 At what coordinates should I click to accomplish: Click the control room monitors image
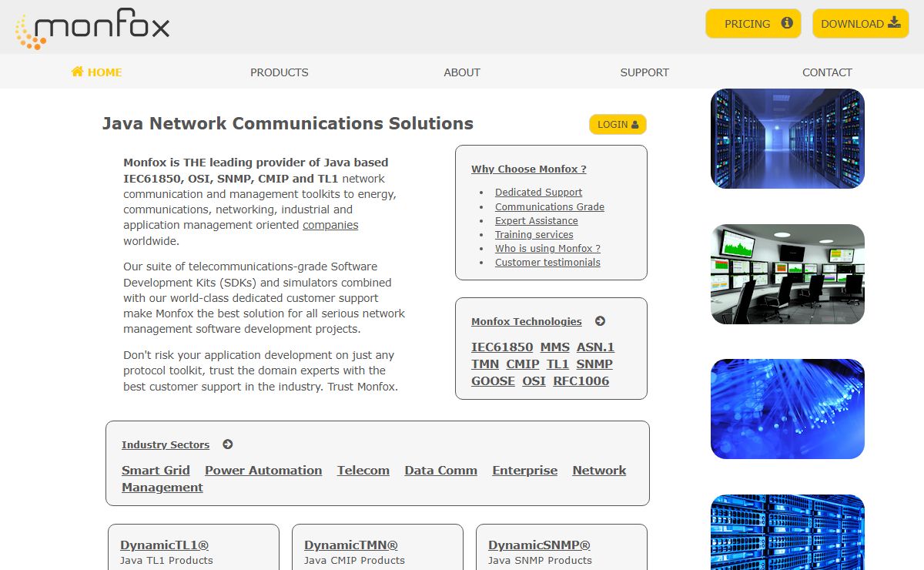(788, 274)
